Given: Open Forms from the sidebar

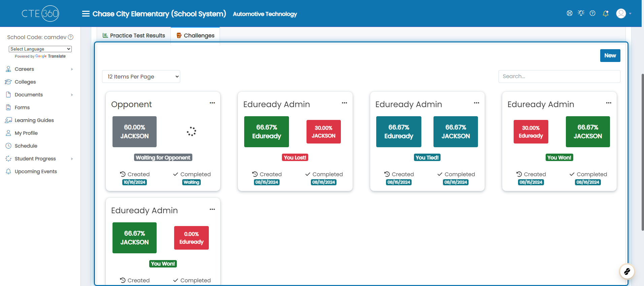Looking at the screenshot, I should 22,107.
